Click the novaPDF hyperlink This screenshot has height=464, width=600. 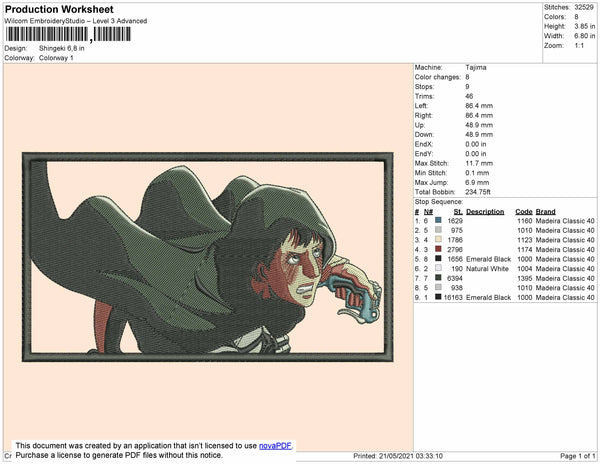tap(275, 446)
